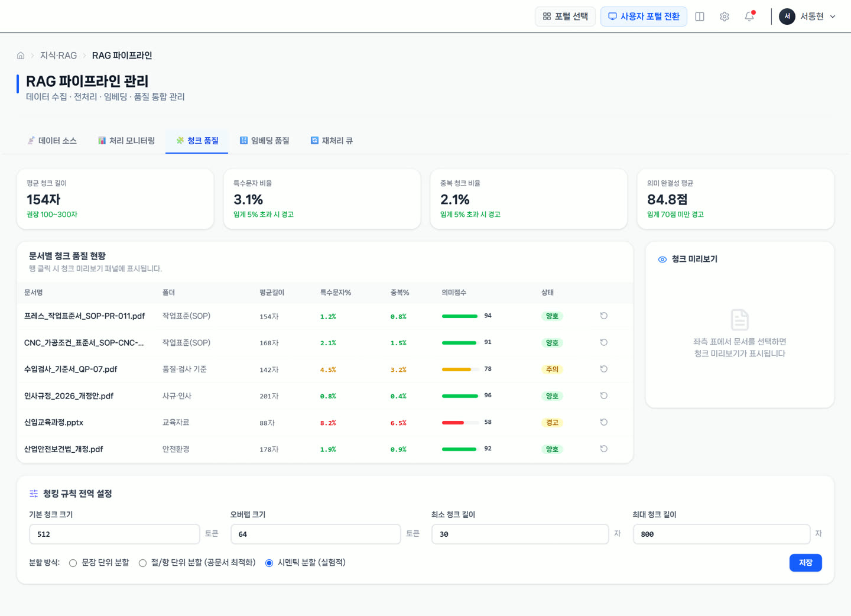This screenshot has height=616, width=851.
Task: Focus the 최소 청크 길이 input field
Action: point(520,534)
